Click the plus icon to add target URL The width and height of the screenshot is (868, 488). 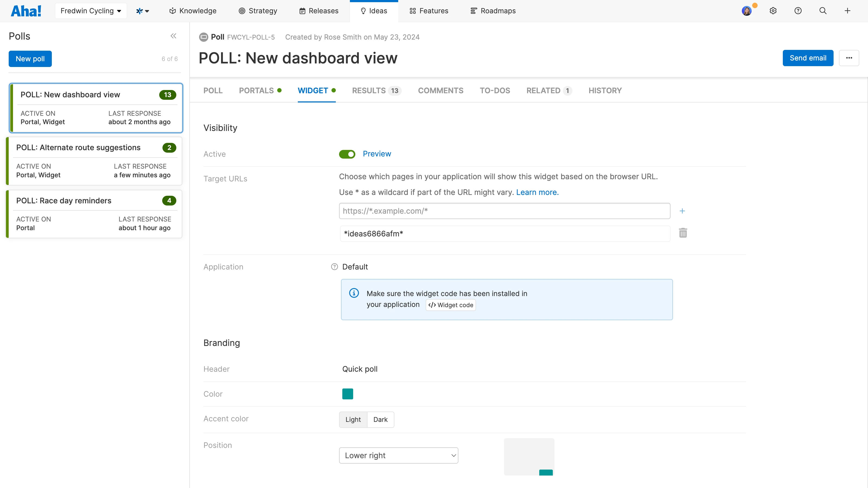(x=682, y=211)
